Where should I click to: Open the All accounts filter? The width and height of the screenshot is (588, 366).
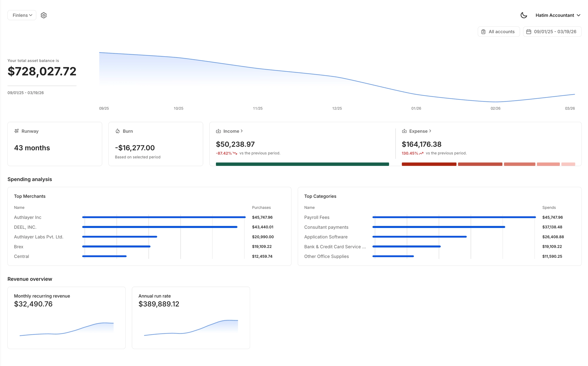pos(499,32)
